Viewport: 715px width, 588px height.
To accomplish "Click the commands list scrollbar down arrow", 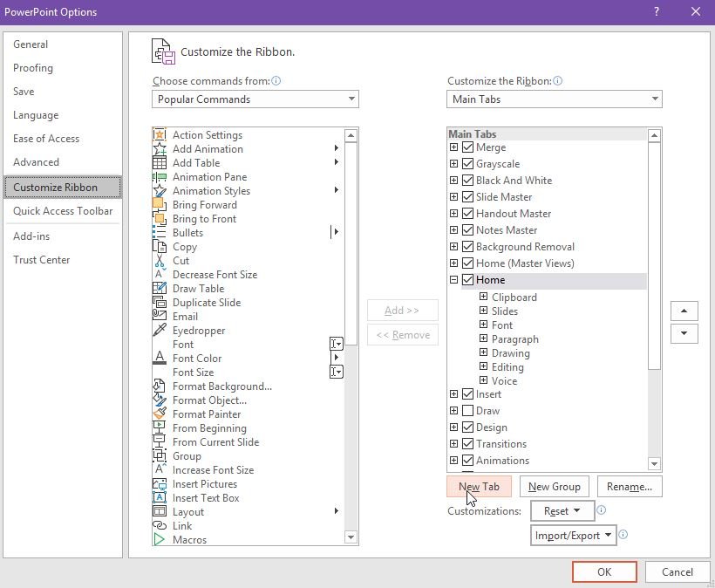I will pyautogui.click(x=351, y=538).
